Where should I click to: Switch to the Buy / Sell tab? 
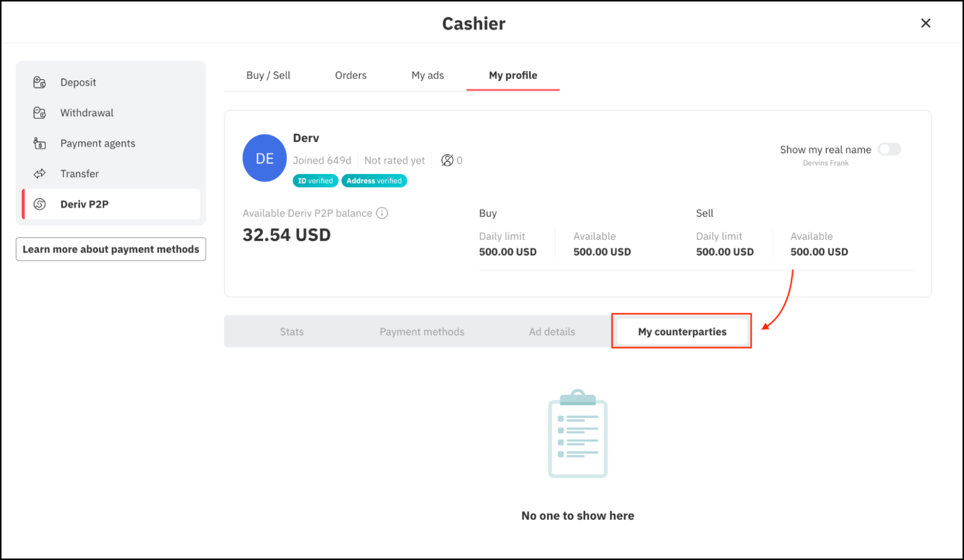point(268,75)
